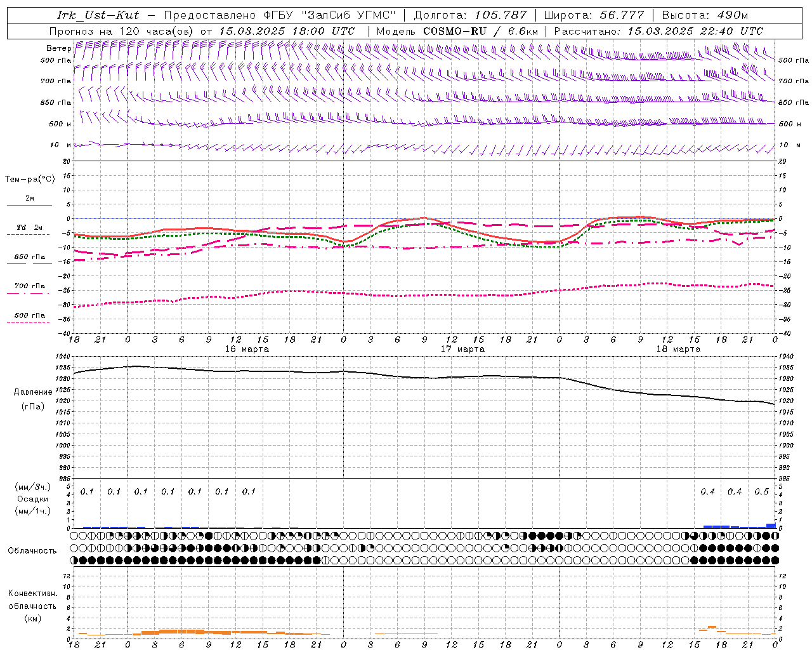This screenshot has width=812, height=650.
Task: Select the 17 марта date marker
Action: point(462,349)
